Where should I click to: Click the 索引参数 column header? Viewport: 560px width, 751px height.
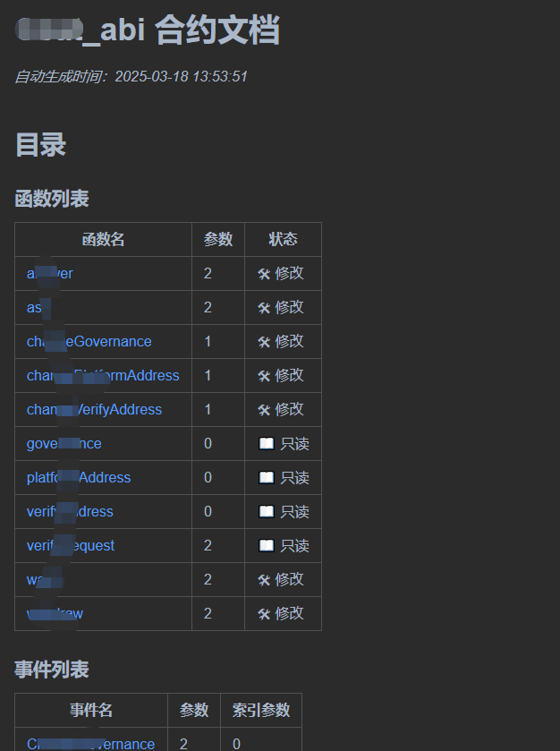pos(261,710)
